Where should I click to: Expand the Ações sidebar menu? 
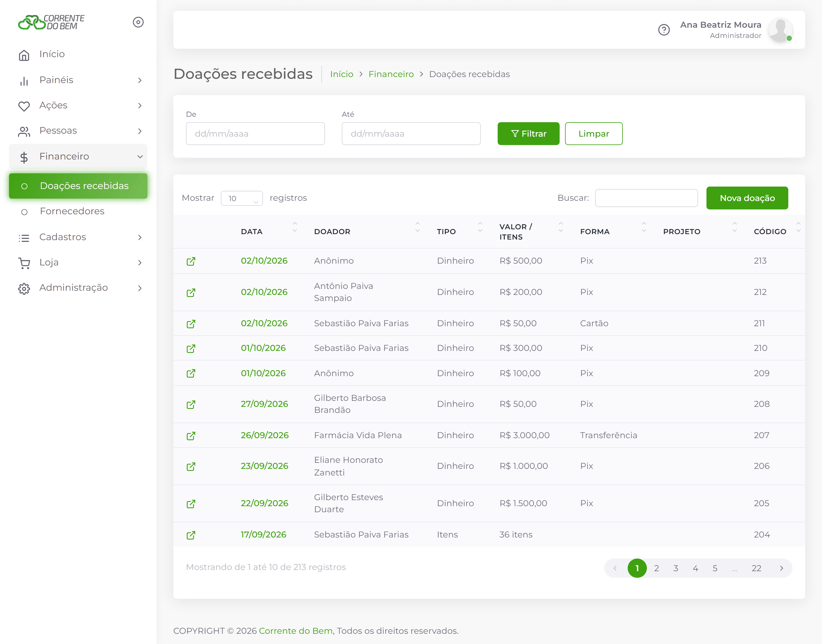(78, 105)
